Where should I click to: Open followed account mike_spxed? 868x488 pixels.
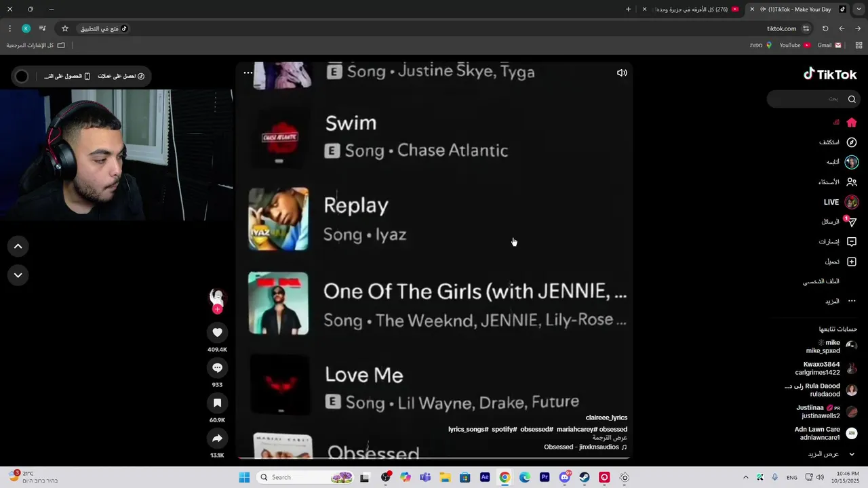coord(831,346)
